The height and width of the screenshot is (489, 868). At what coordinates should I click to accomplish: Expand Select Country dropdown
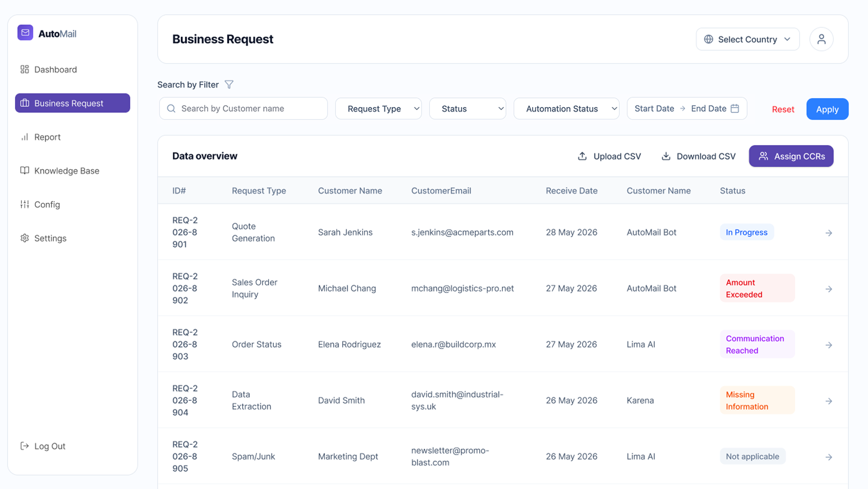click(x=748, y=39)
